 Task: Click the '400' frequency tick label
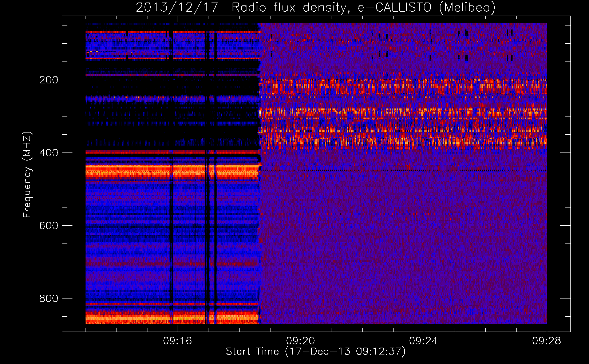[x=49, y=153]
